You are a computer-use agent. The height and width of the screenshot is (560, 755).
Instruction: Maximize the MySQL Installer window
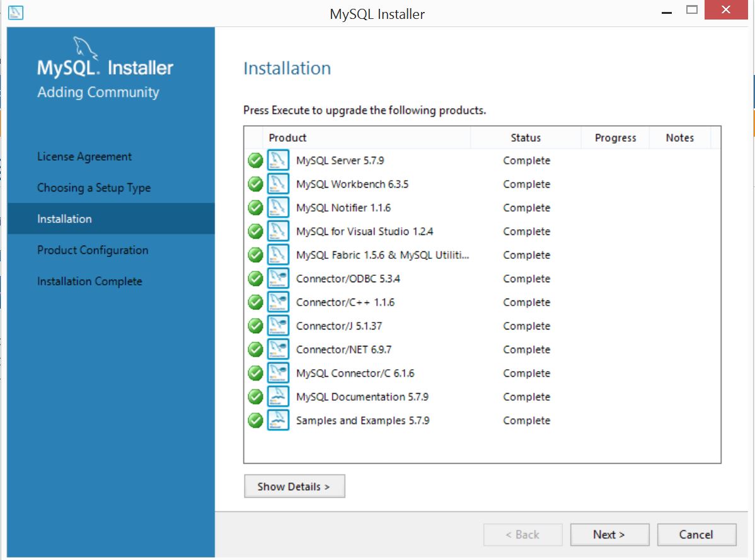point(691,9)
